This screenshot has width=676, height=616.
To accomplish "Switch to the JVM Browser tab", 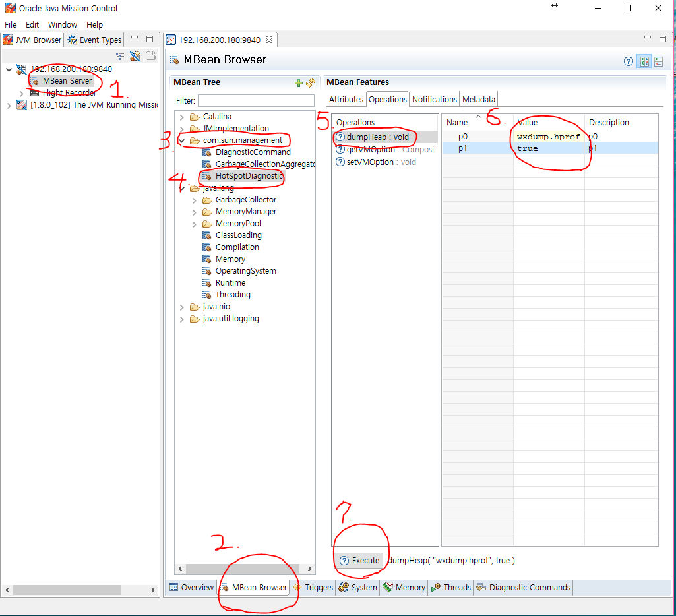I will click(32, 40).
